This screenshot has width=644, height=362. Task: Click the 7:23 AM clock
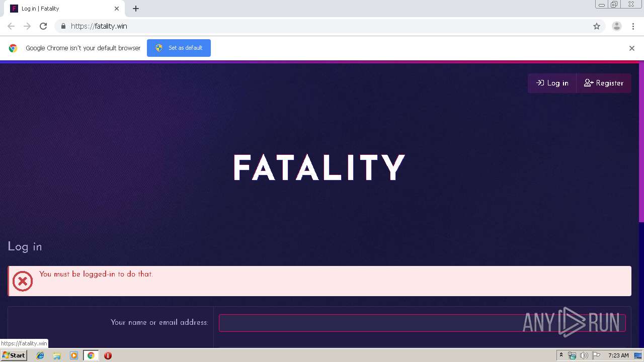pyautogui.click(x=618, y=355)
